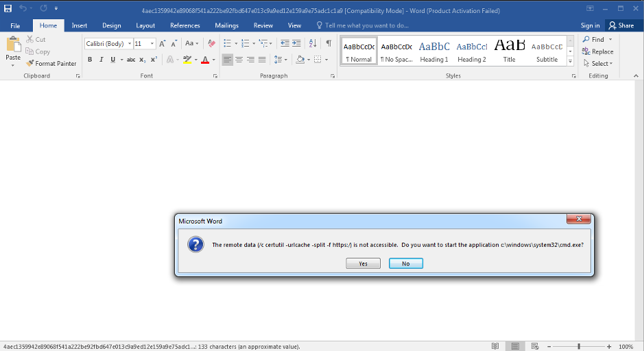This screenshot has height=351, width=644.
Task: Click Bullets list icon
Action: tap(228, 43)
